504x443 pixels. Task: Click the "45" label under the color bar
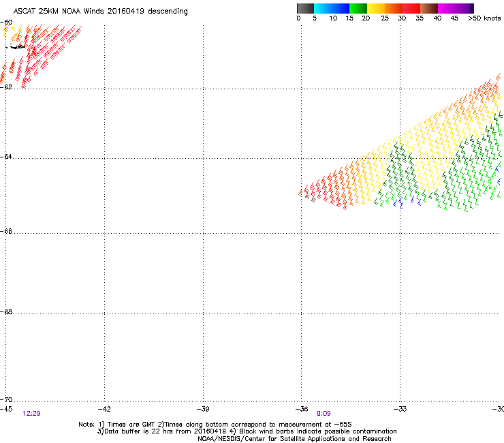[x=454, y=18]
